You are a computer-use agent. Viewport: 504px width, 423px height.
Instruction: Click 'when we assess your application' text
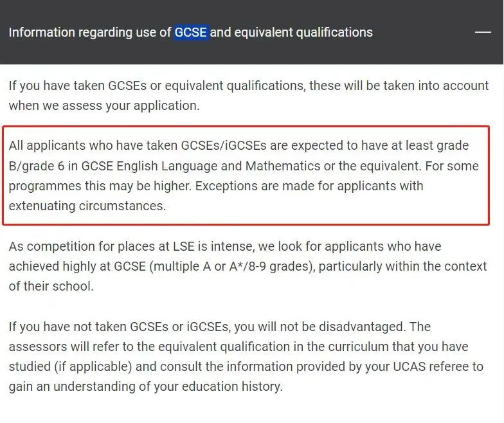pyautogui.click(x=104, y=105)
